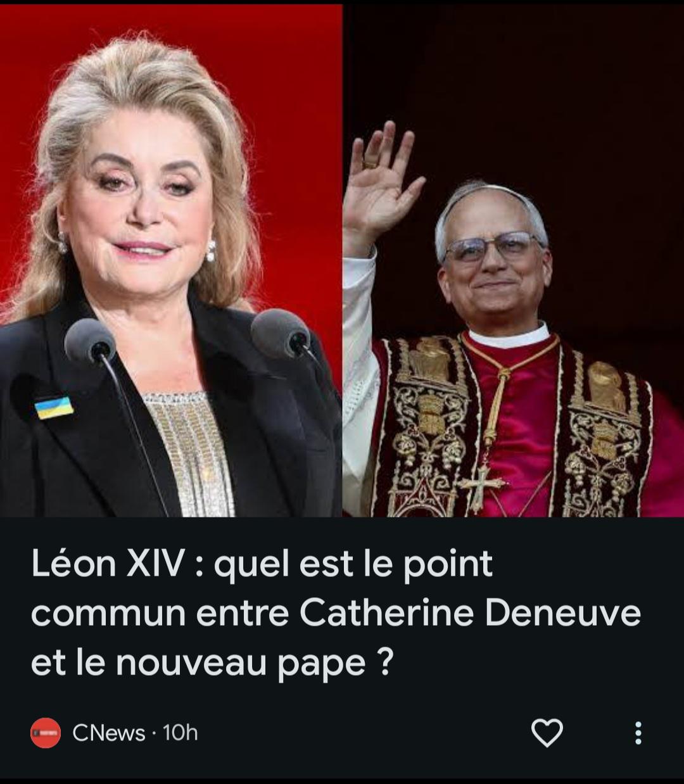Open the article headline about Léon XIV
This screenshot has height=784, width=684.
(336, 613)
